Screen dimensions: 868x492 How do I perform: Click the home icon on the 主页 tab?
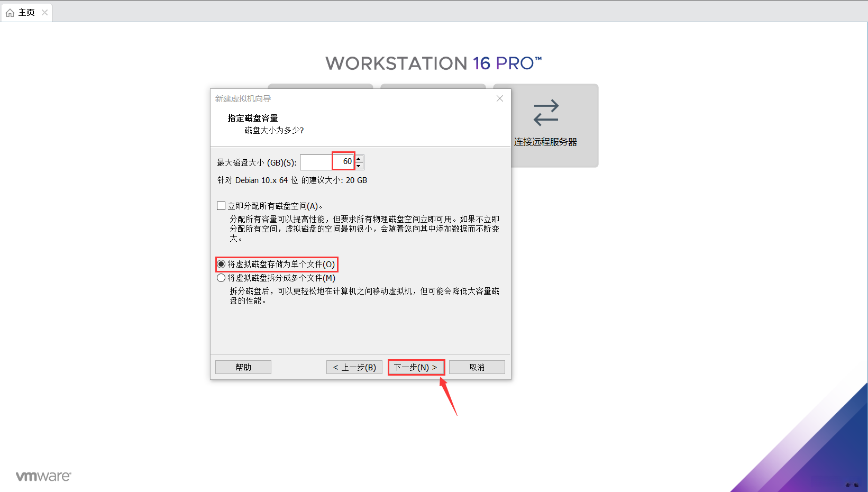click(9, 12)
